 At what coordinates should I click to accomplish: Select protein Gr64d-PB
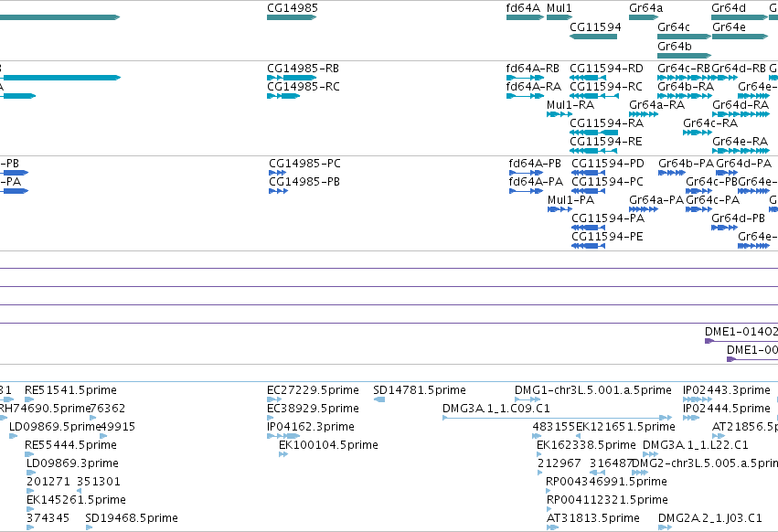[x=724, y=228]
